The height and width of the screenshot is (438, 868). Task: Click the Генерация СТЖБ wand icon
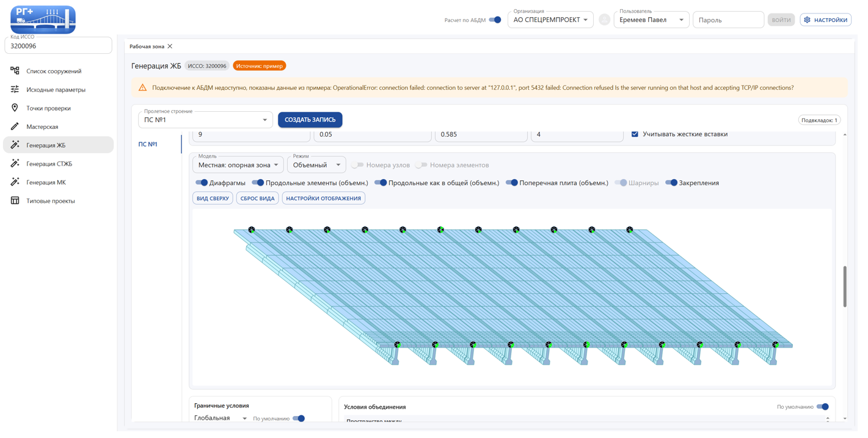click(x=15, y=164)
